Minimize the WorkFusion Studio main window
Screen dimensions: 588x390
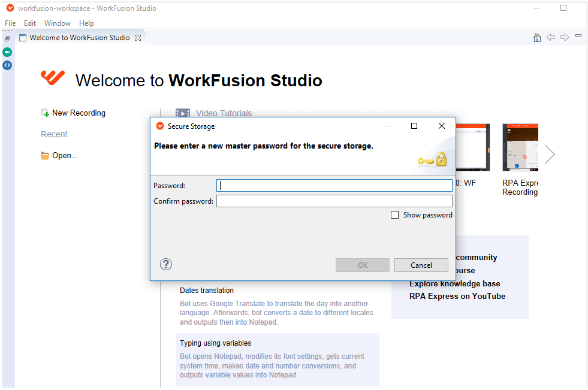[536, 8]
